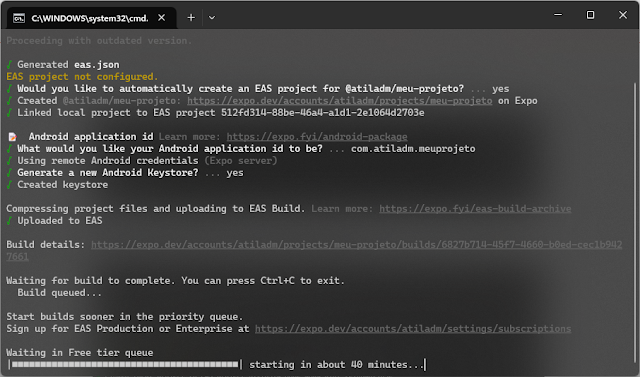Screen dimensions: 640x377
Task: Click the project ID 512fd314-88be-46a4-a1d1-2e1064d2703e
Action: 322,113
